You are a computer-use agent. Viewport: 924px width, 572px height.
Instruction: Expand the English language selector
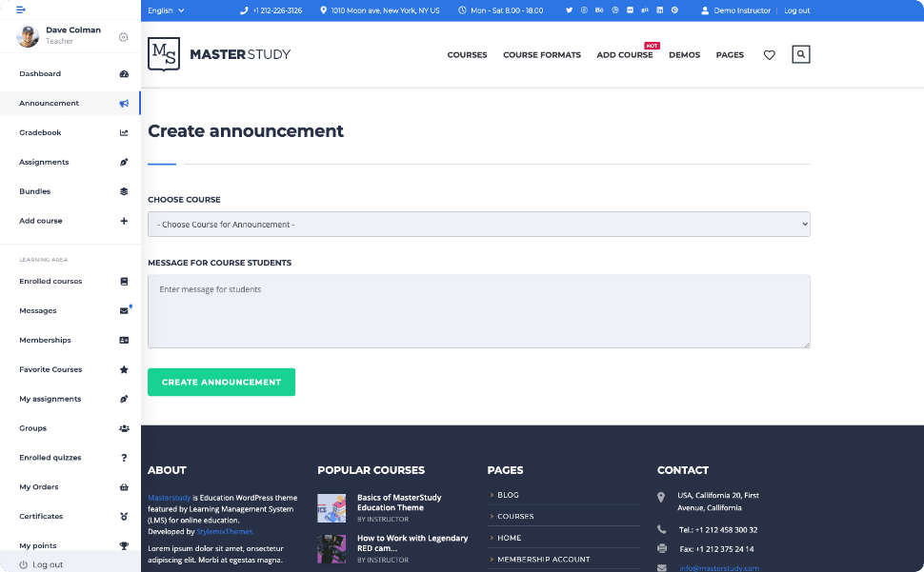click(167, 10)
